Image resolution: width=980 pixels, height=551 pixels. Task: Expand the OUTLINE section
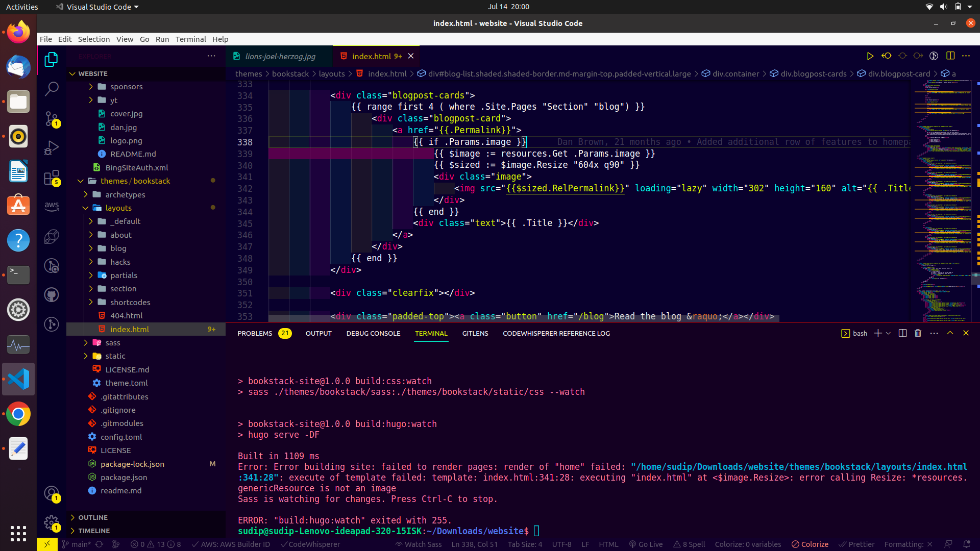coord(93,517)
